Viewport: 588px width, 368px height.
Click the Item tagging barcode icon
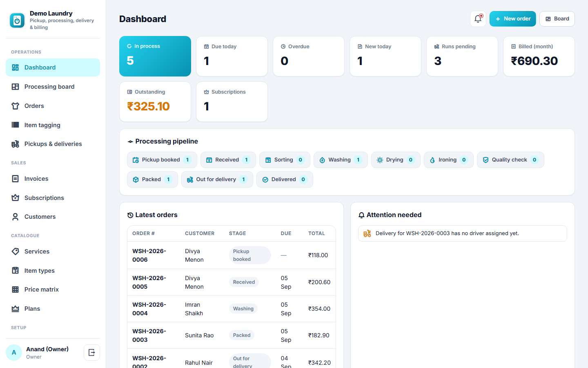click(x=16, y=125)
